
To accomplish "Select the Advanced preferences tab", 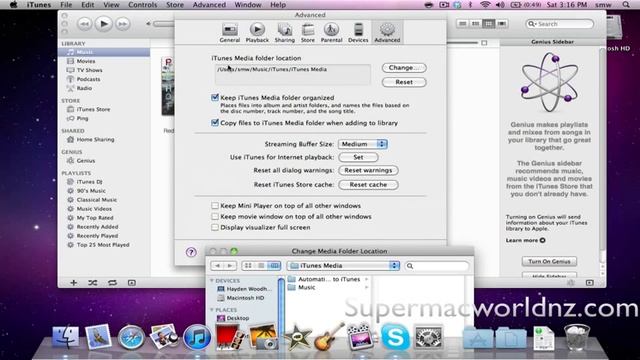I will pyautogui.click(x=387, y=33).
